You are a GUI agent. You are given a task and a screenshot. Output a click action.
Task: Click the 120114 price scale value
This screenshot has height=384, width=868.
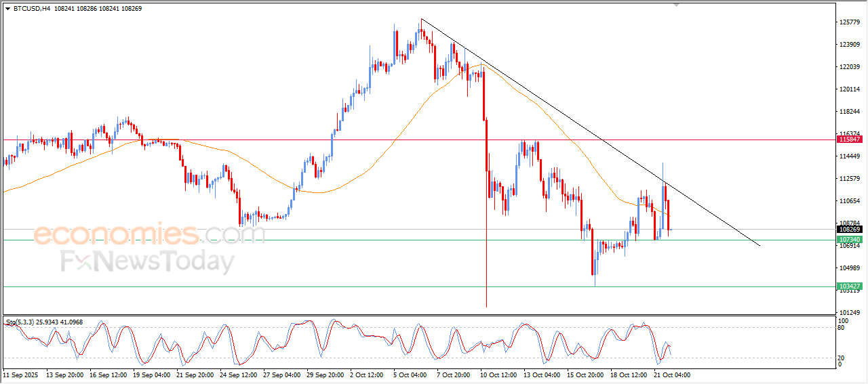(x=850, y=89)
